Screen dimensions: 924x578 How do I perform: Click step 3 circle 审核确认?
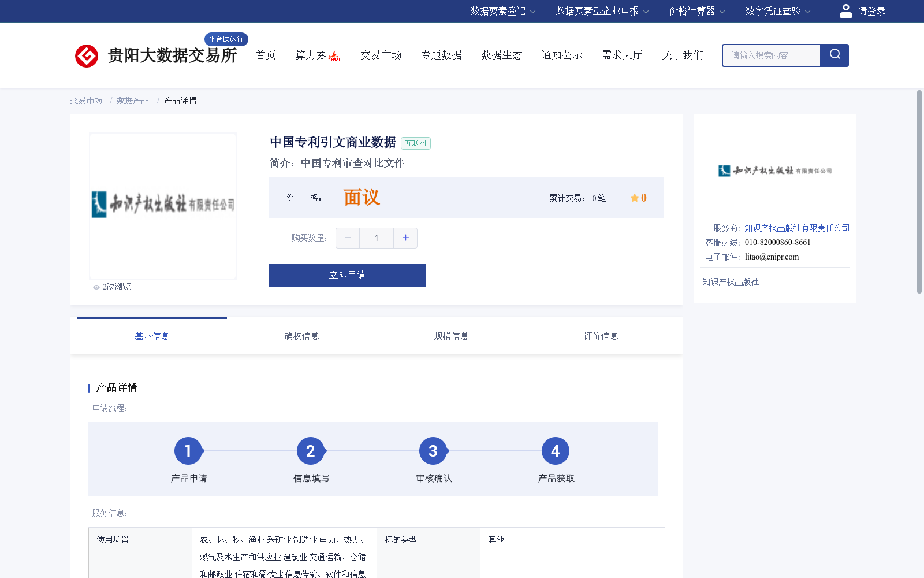433,451
